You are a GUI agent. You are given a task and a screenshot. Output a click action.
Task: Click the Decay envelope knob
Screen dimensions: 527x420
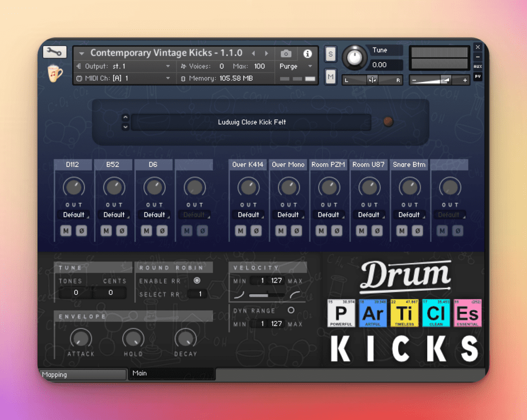click(185, 339)
